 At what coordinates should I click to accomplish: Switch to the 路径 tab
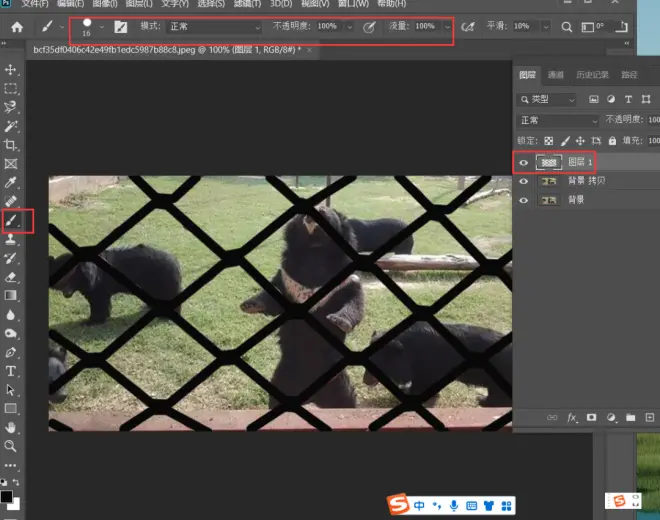point(629,75)
